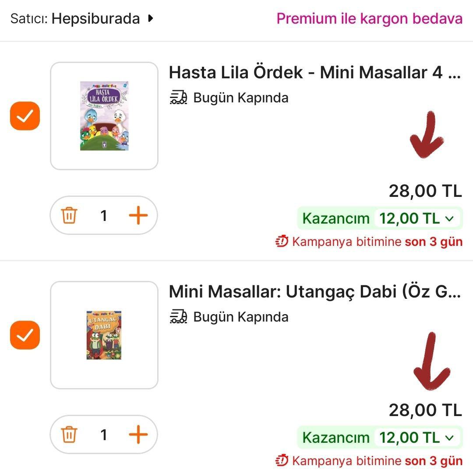Deselect the Utangaç Dabi checkbox
The width and height of the screenshot is (473, 476).
click(25, 335)
